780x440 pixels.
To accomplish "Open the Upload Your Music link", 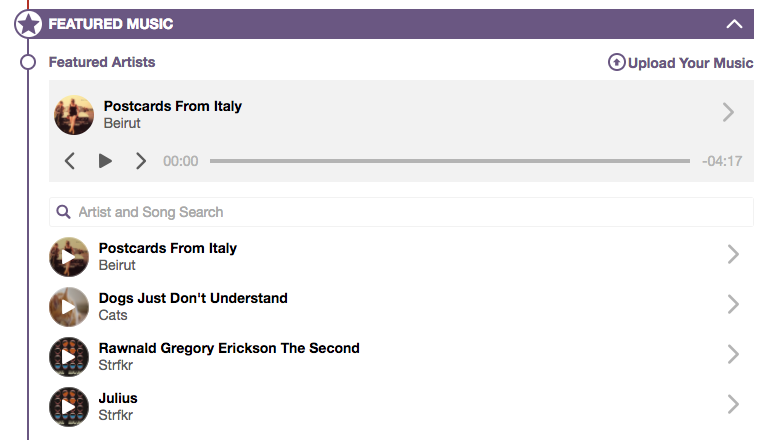I will (x=690, y=62).
